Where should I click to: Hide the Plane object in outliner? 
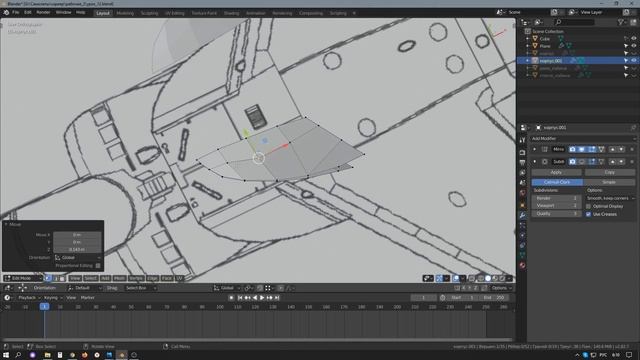point(633,46)
